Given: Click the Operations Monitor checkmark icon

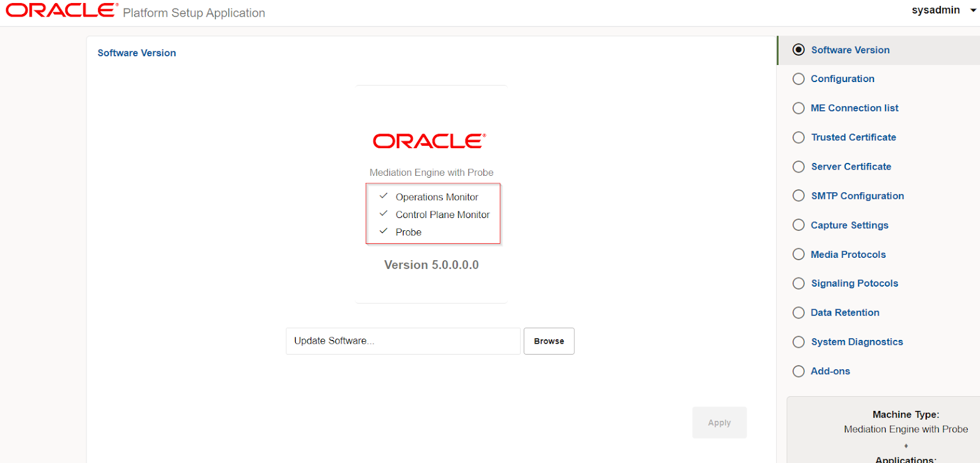Looking at the screenshot, I should 383,196.
